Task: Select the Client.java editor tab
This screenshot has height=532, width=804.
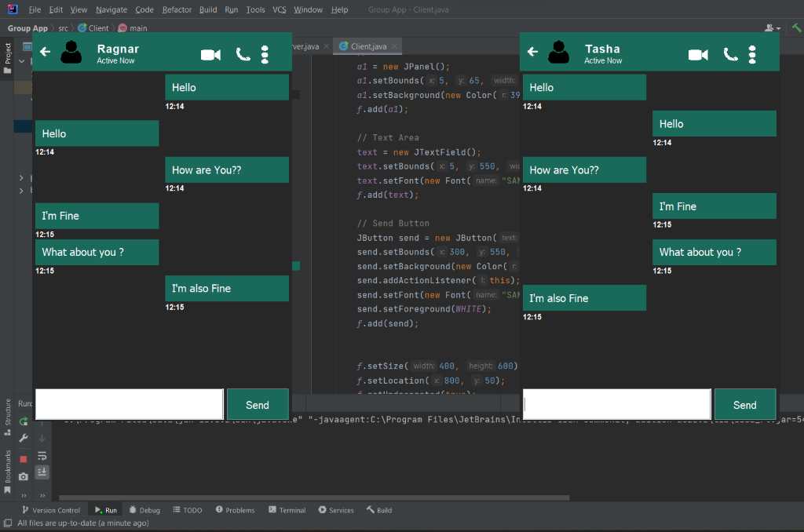Action: coord(368,46)
